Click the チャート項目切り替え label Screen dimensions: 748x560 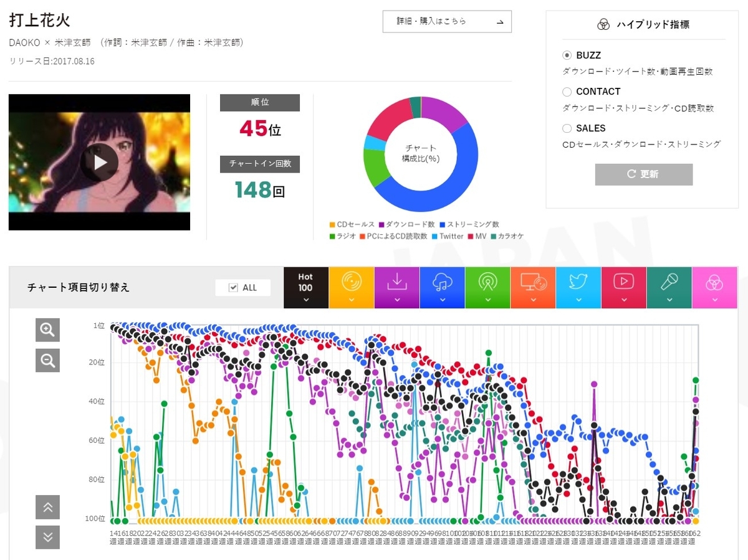tap(79, 288)
